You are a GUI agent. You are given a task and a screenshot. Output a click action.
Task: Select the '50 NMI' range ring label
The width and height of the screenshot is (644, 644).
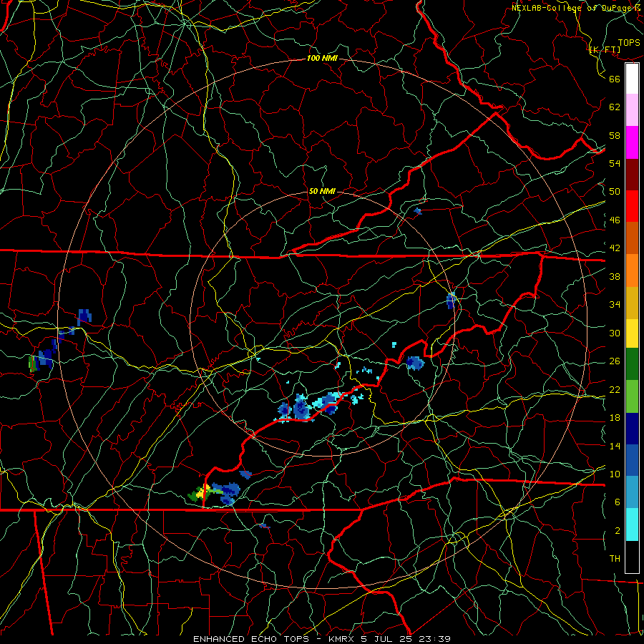point(322,191)
